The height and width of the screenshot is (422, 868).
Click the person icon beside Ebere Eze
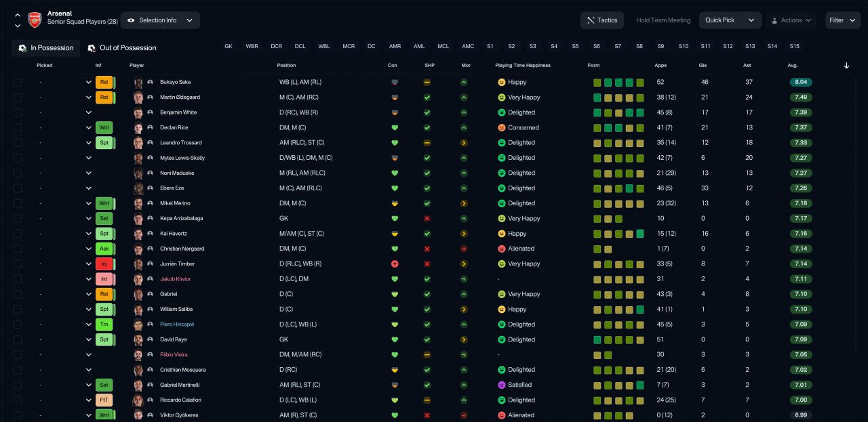tap(150, 188)
